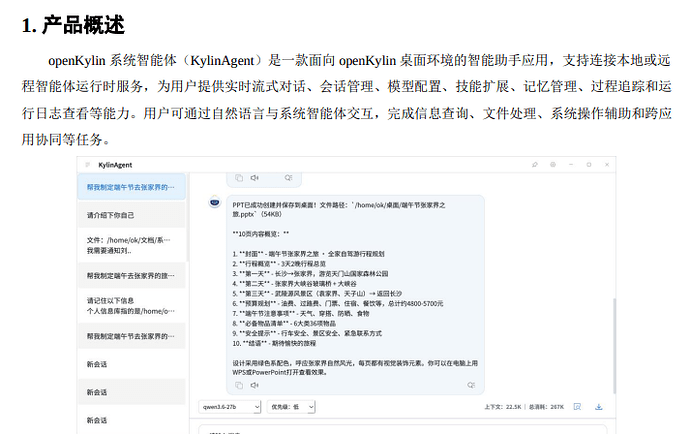Click the speaker icon in the top message bubble
This screenshot has width=690, height=434.
click(x=254, y=178)
